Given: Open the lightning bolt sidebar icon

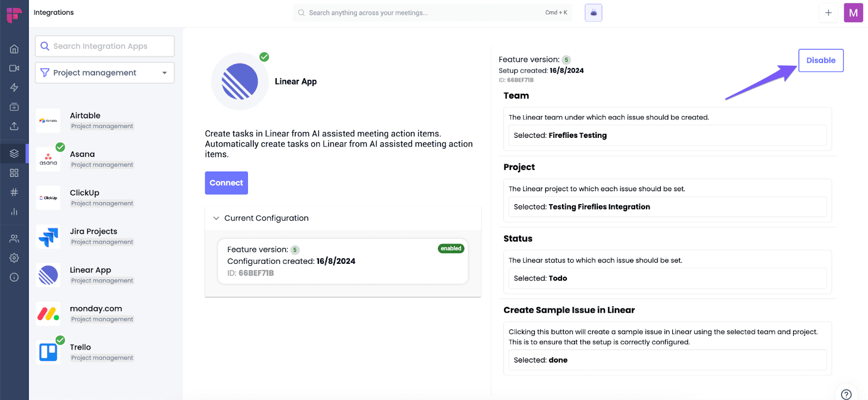Looking at the screenshot, I should [14, 87].
